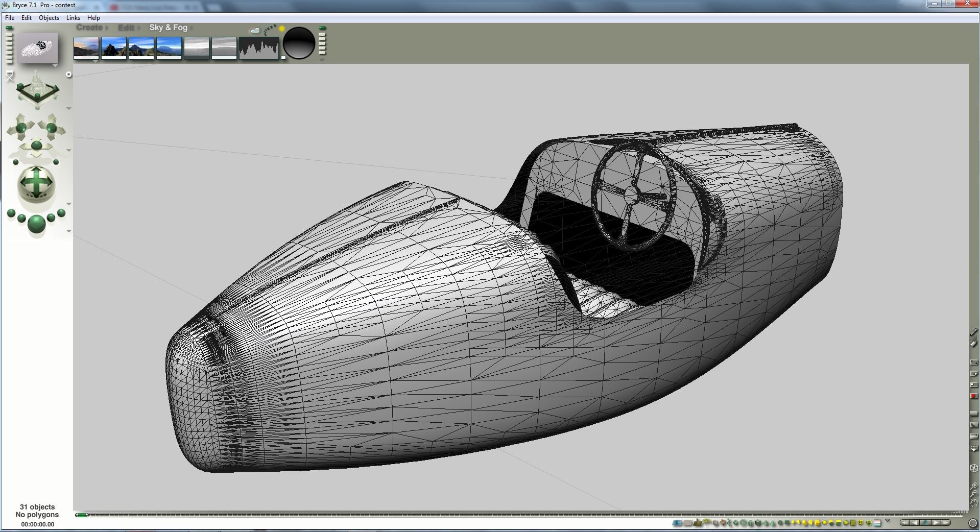Switch to the Create palette tab
Viewport: 980px width, 532px height.
pos(89,28)
